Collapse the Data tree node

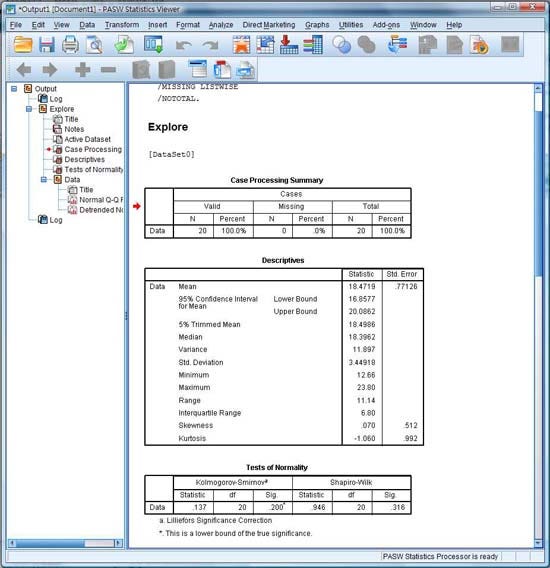pos(43,180)
